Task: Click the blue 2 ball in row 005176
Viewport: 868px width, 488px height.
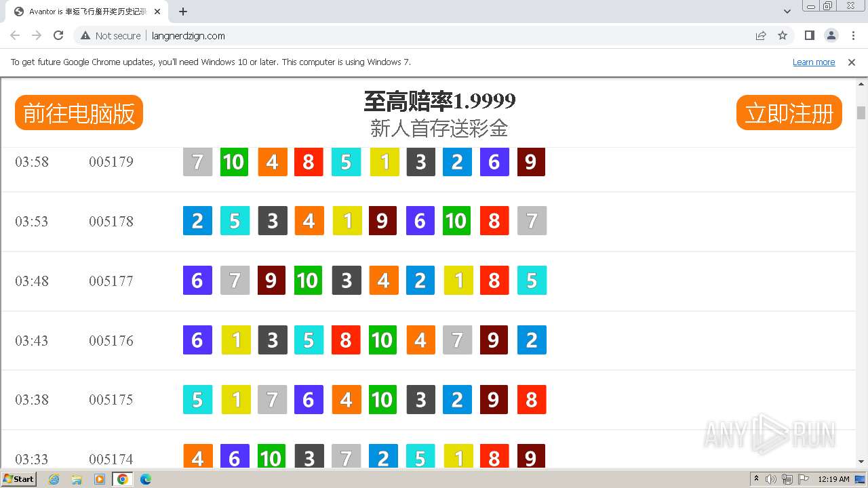Action: [x=532, y=340]
